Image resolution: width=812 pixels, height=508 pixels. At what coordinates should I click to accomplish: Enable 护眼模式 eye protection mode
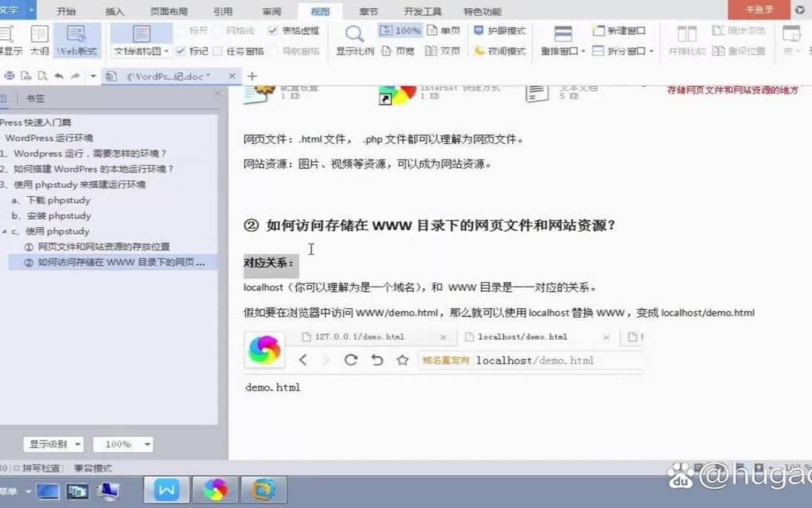[x=500, y=31]
